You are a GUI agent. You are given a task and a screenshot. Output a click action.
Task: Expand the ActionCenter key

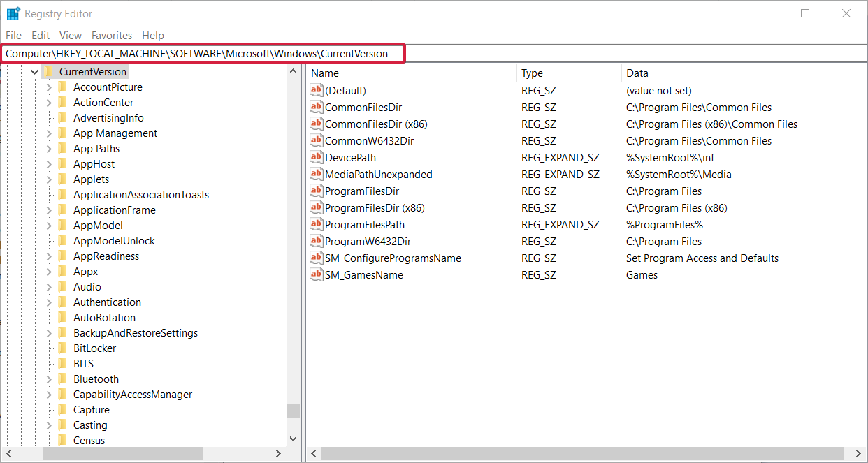click(49, 103)
